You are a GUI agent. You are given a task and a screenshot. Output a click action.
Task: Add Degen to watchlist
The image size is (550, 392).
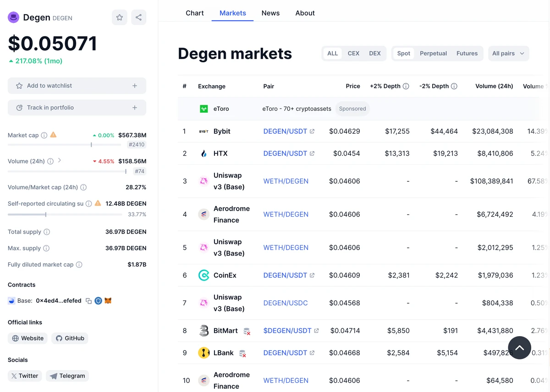point(77,86)
